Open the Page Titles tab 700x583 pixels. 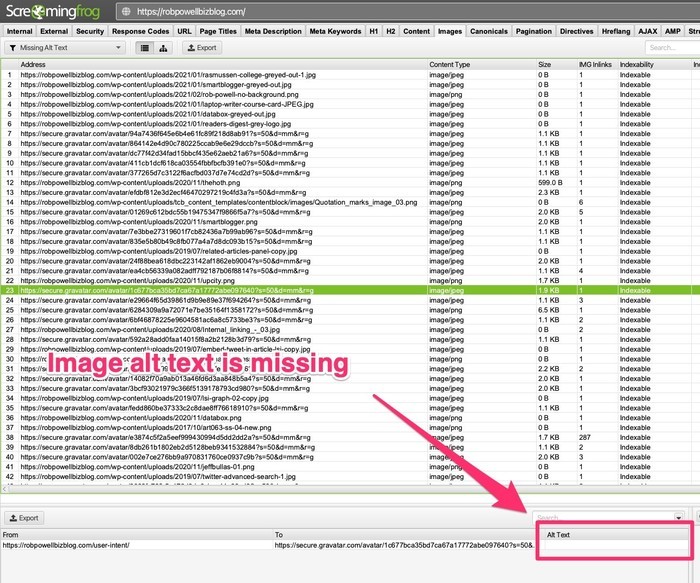pos(218,31)
